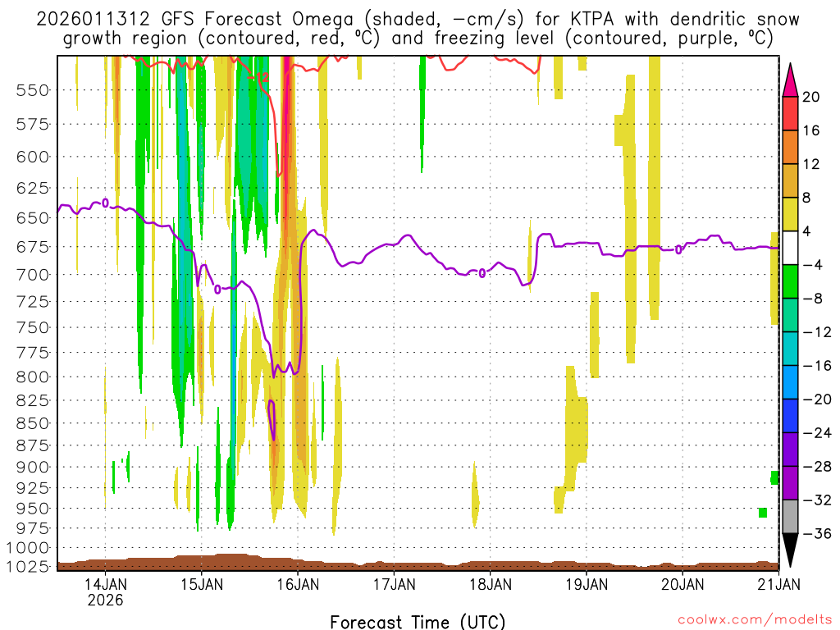Click the 975 pressure level label

(x=33, y=528)
